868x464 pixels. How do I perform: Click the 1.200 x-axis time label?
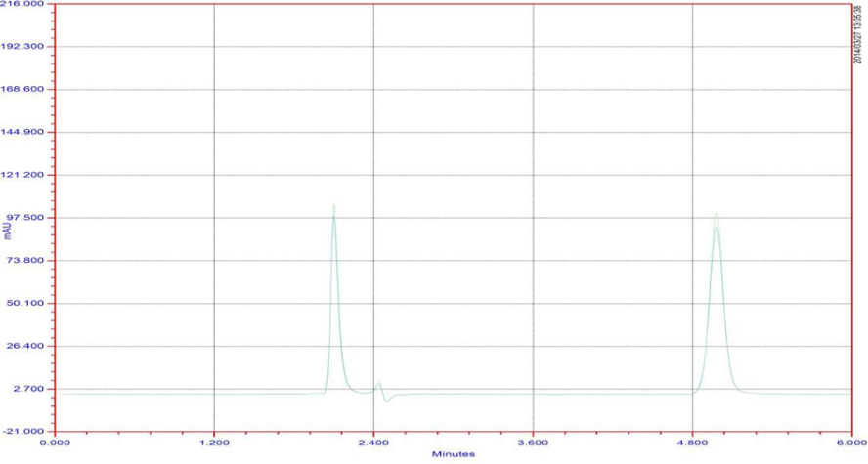click(x=214, y=443)
